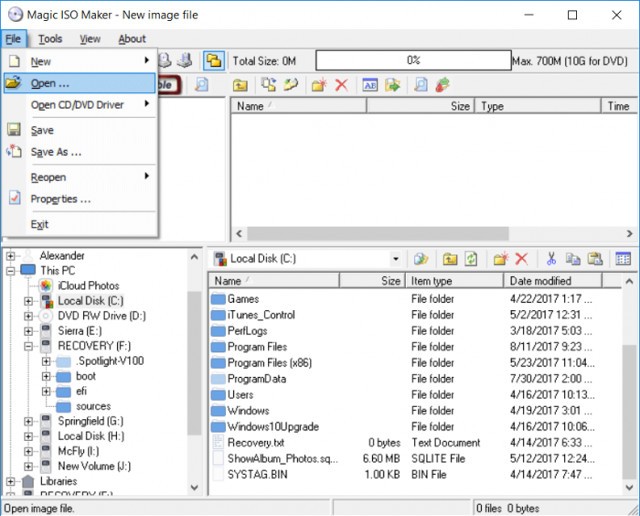Click the new folder icon in image toolbar

pos(320,85)
